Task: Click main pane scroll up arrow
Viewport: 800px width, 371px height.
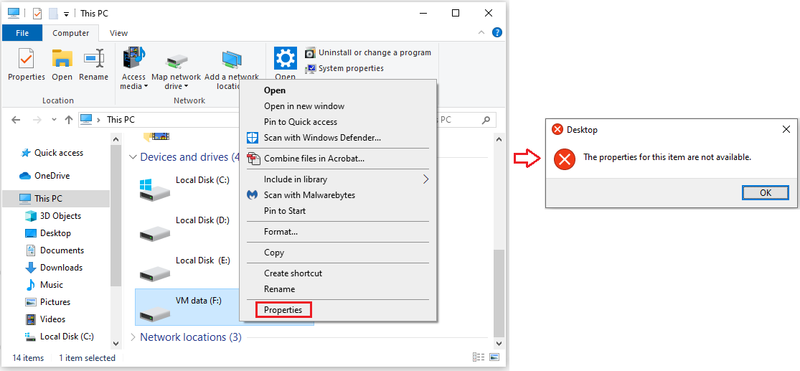Action: [x=498, y=139]
